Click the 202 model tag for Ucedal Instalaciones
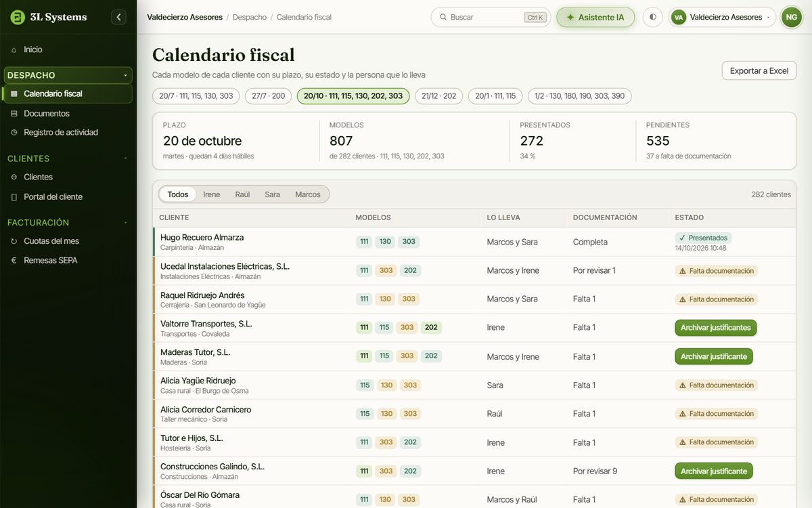The height and width of the screenshot is (508, 812). pyautogui.click(x=410, y=270)
